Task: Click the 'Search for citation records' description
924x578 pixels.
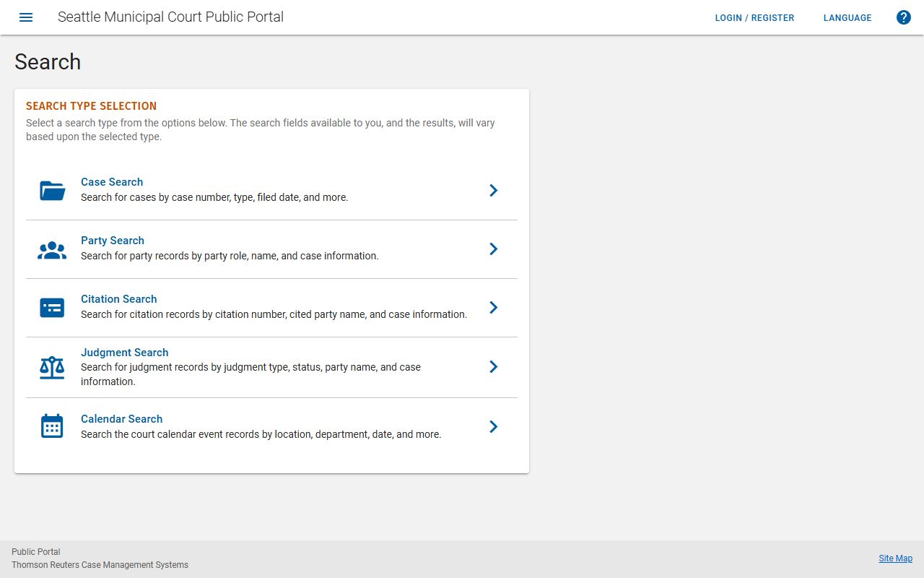Action: point(274,314)
